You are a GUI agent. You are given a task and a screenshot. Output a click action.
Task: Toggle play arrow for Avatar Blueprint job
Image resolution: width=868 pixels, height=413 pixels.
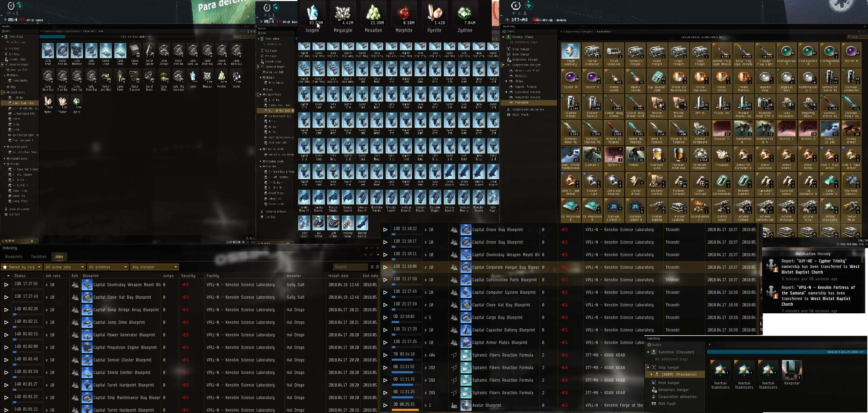385,405
